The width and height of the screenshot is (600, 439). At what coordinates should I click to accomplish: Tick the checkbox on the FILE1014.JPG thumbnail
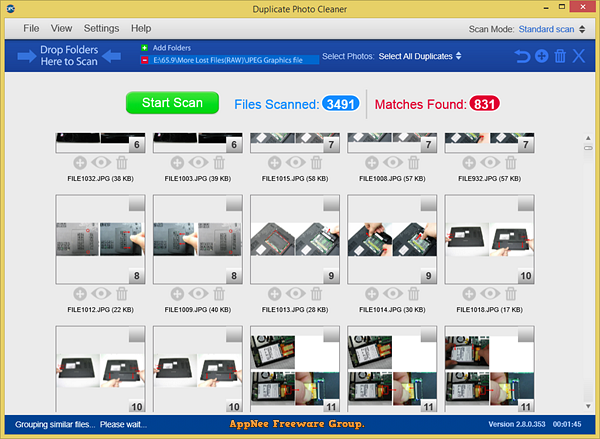[428, 204]
